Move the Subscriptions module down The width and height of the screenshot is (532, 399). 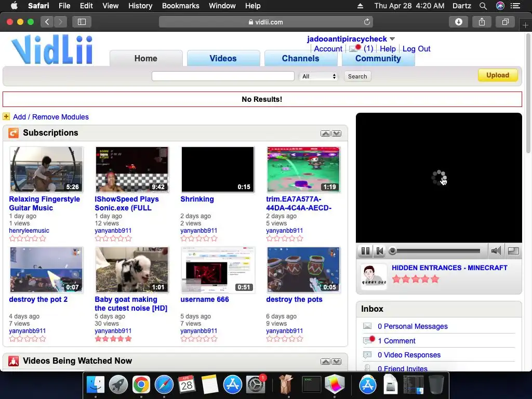tap(337, 134)
